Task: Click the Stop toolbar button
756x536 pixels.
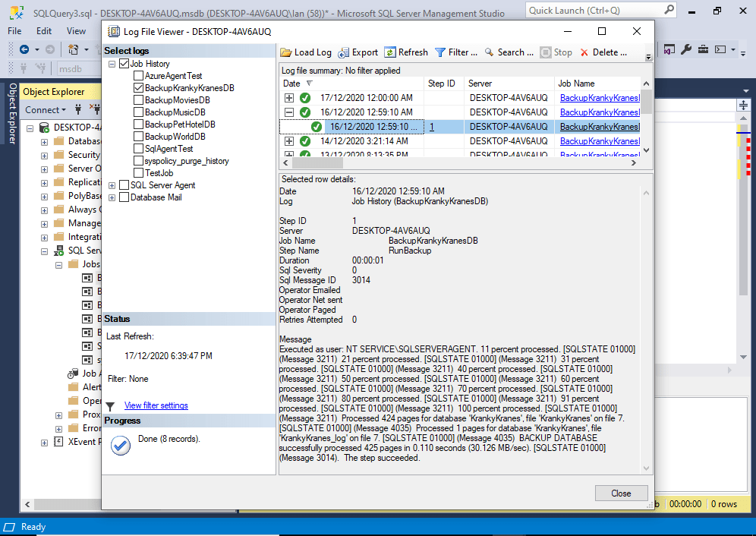Action: [556, 52]
